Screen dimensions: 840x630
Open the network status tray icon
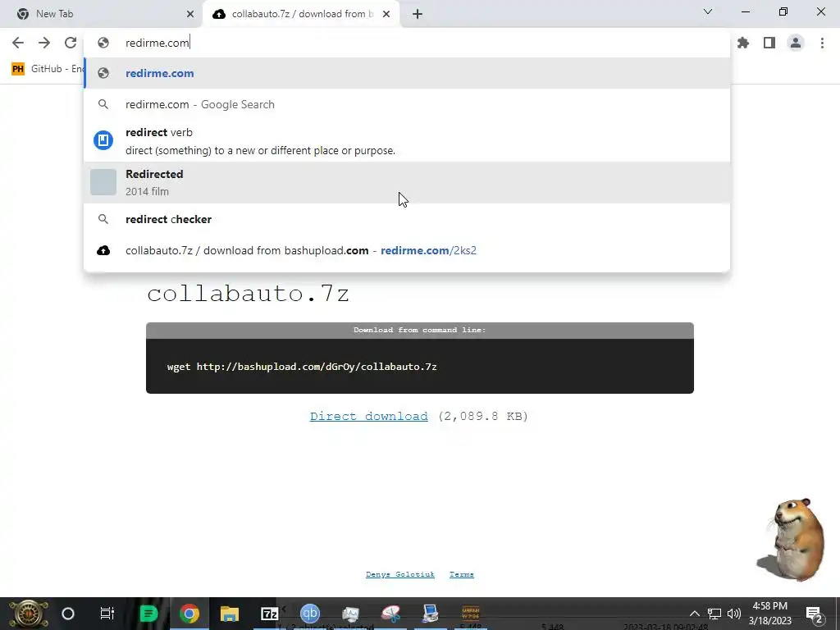714,614
